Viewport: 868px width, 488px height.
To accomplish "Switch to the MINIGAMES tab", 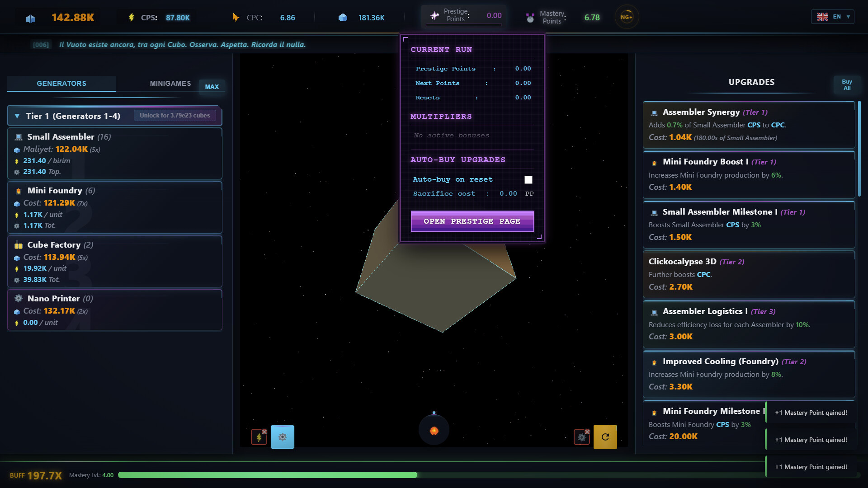I will [170, 83].
